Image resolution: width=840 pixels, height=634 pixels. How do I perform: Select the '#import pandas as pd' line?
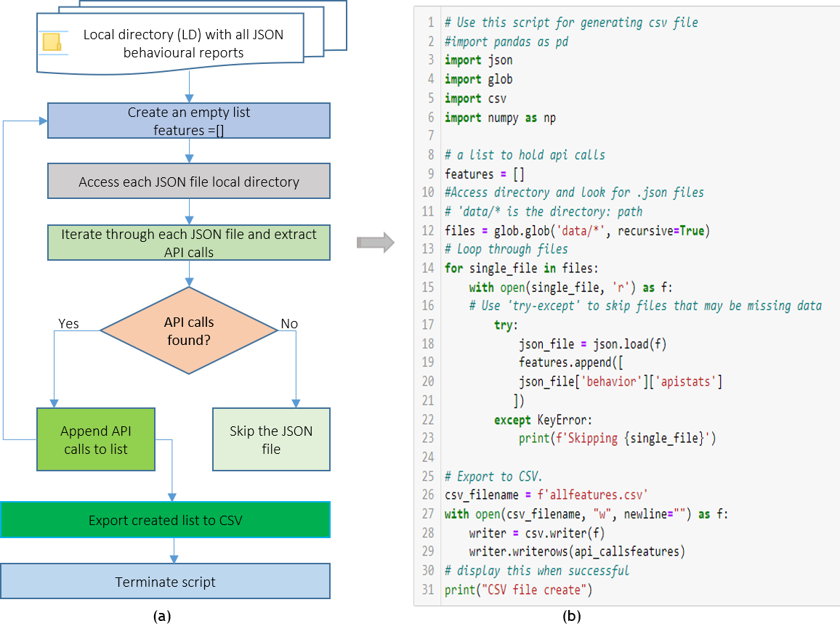[x=506, y=42]
